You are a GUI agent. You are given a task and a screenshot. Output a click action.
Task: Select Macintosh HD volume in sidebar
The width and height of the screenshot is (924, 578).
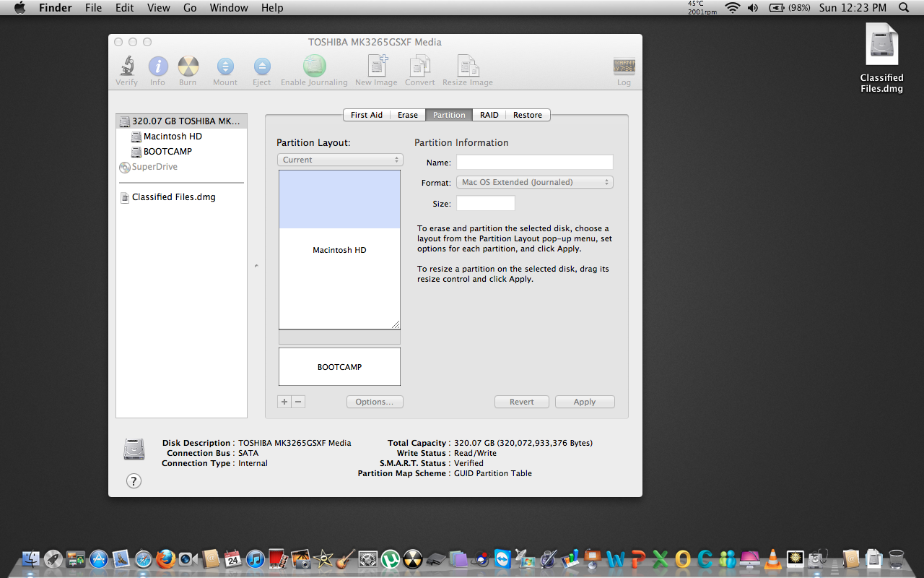tap(182, 137)
